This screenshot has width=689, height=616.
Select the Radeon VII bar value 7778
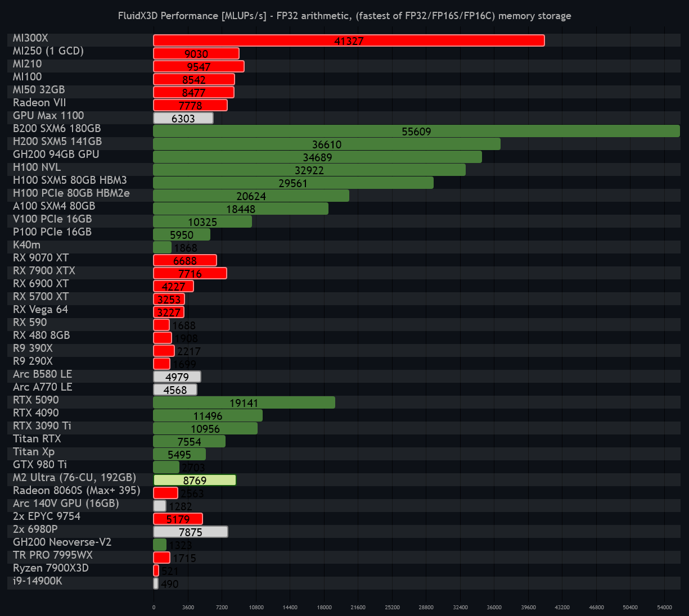[190, 106]
